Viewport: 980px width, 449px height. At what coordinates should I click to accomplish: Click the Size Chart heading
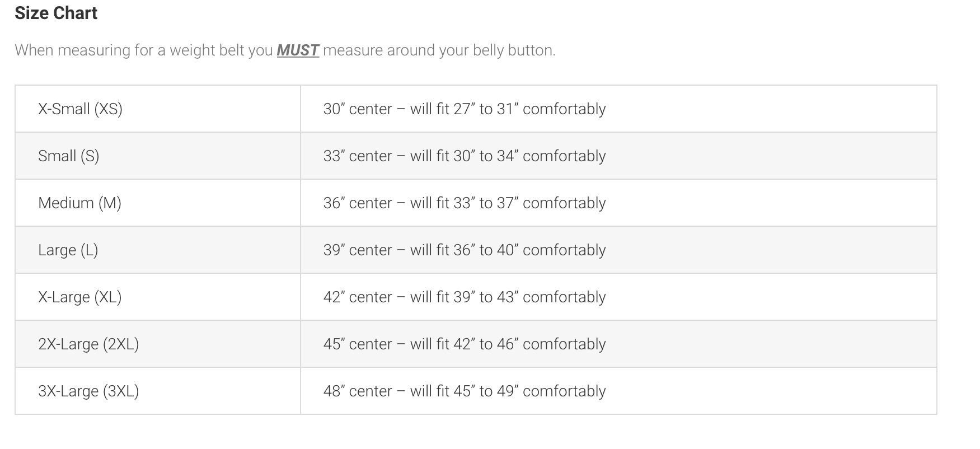56,13
